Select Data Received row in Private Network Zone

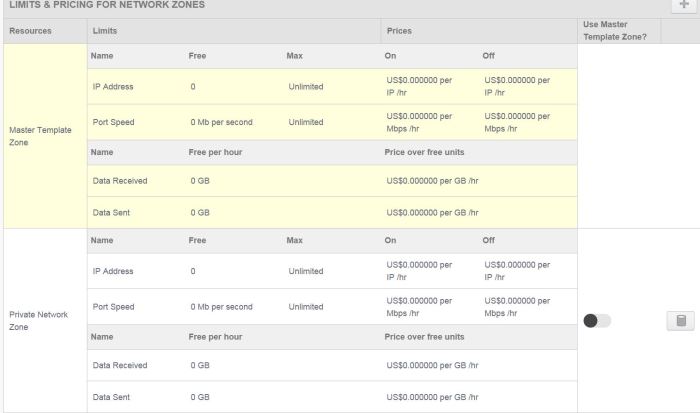120,366
